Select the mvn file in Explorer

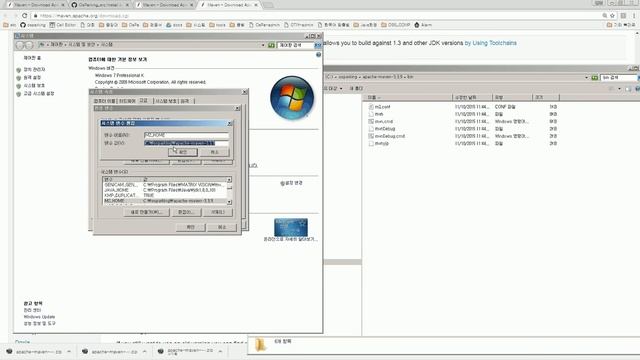tap(379, 114)
